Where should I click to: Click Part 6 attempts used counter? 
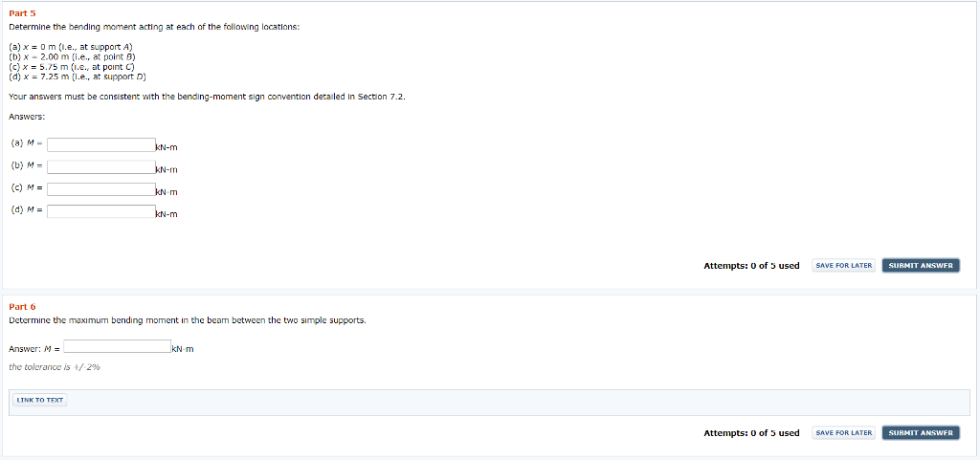click(x=751, y=433)
